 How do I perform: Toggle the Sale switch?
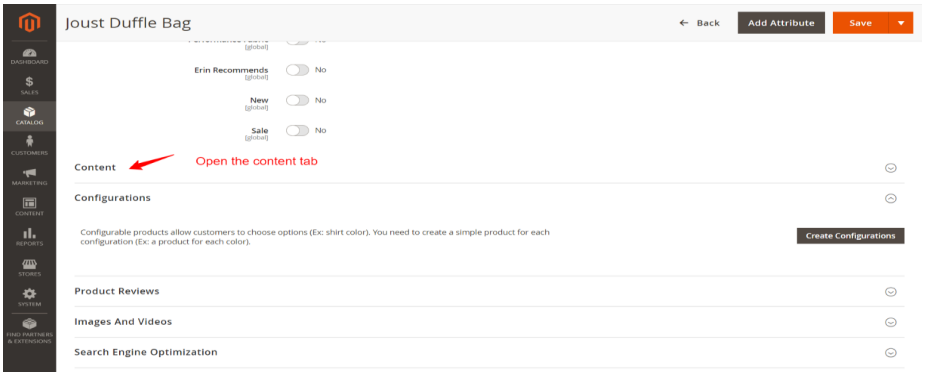point(297,131)
